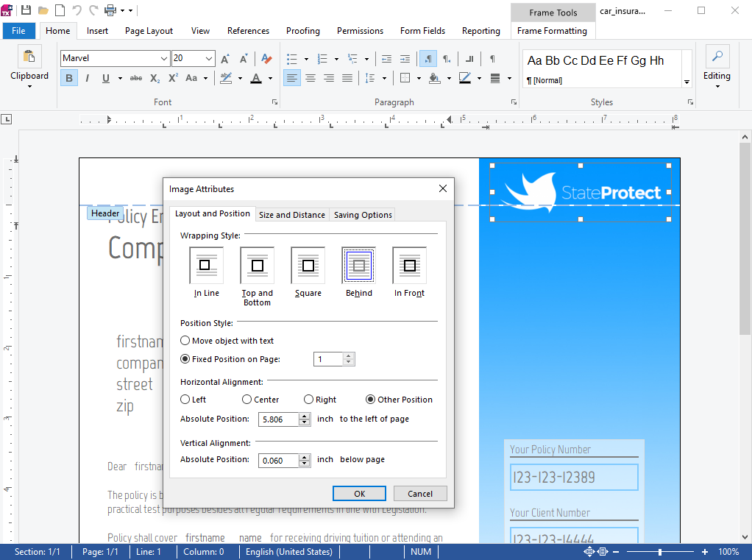Choose Right horizontal alignment radio button
This screenshot has height=560, width=752.
(x=320, y=400)
